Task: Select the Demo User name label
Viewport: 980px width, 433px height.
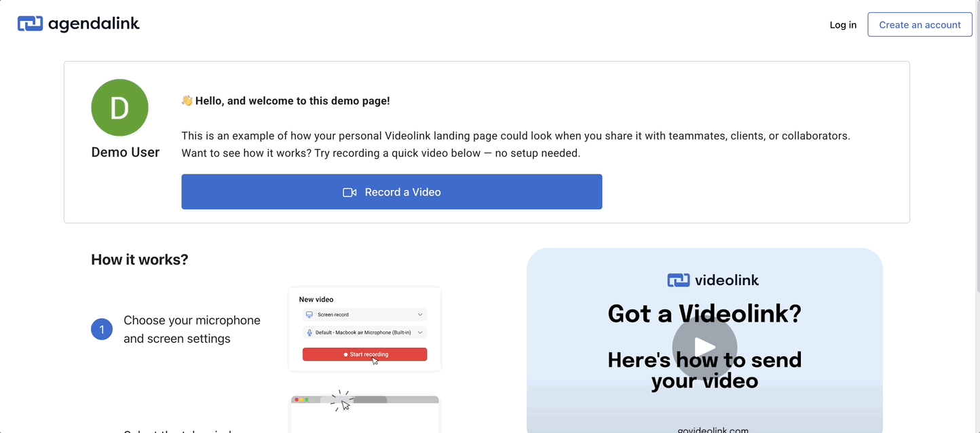Action: [126, 152]
